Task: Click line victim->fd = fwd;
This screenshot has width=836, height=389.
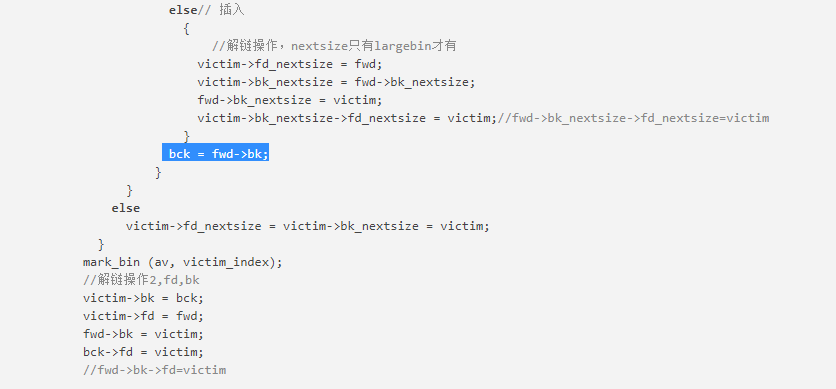Action: click(143, 316)
